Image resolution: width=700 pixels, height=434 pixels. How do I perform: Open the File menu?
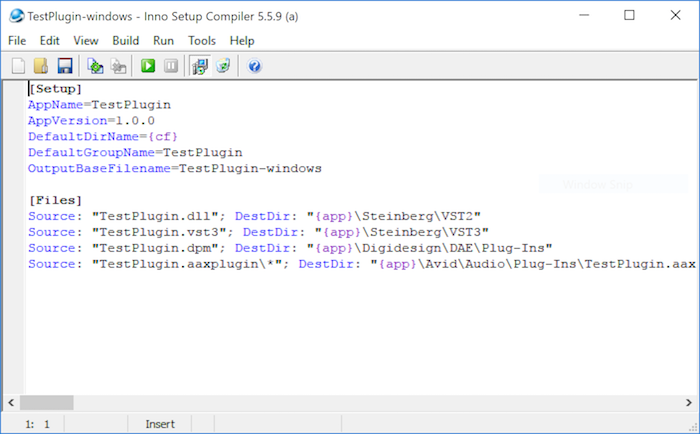pos(17,41)
